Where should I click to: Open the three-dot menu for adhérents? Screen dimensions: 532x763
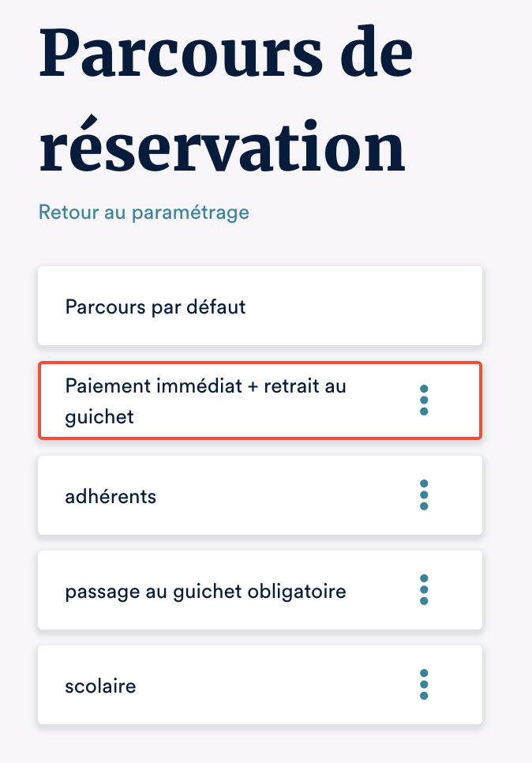[x=424, y=495]
